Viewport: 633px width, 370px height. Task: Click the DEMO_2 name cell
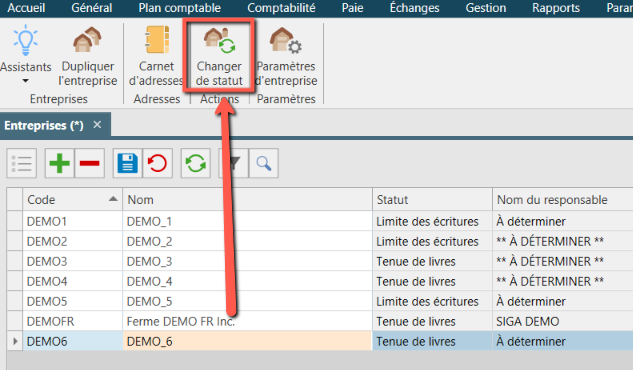(247, 241)
